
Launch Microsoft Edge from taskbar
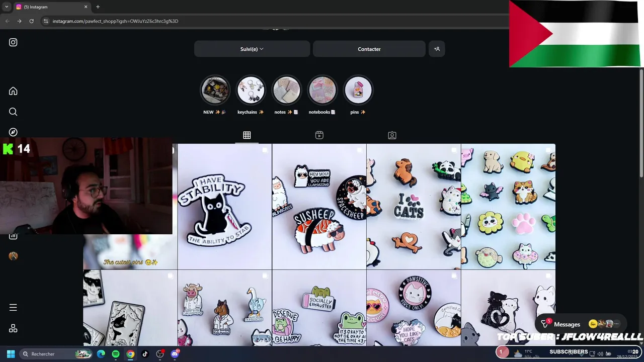[x=101, y=354]
